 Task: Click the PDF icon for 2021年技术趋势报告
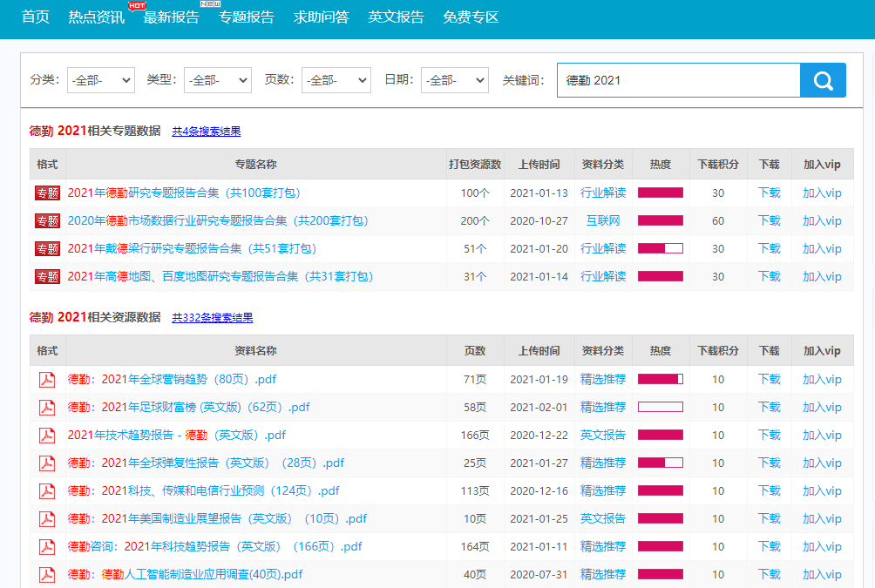(x=47, y=436)
